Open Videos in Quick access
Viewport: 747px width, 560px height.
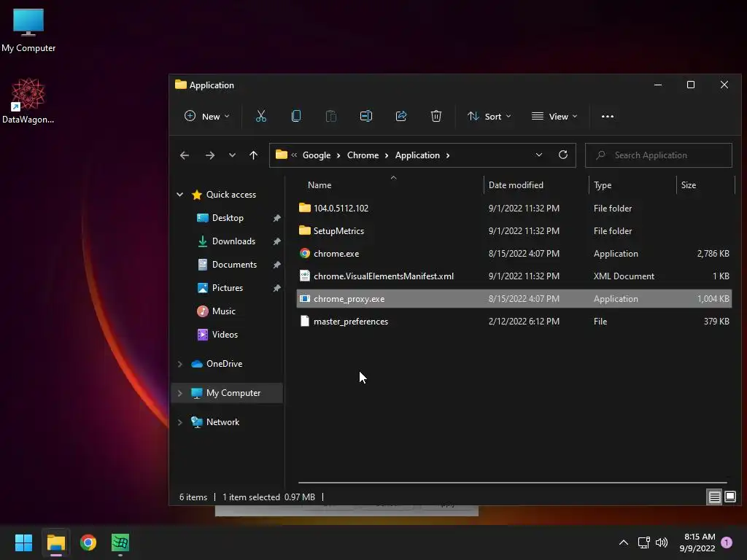[x=225, y=335]
